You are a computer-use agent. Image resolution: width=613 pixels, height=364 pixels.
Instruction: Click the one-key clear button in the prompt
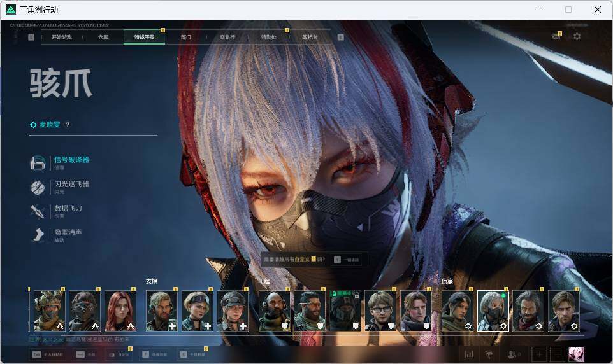tap(347, 260)
